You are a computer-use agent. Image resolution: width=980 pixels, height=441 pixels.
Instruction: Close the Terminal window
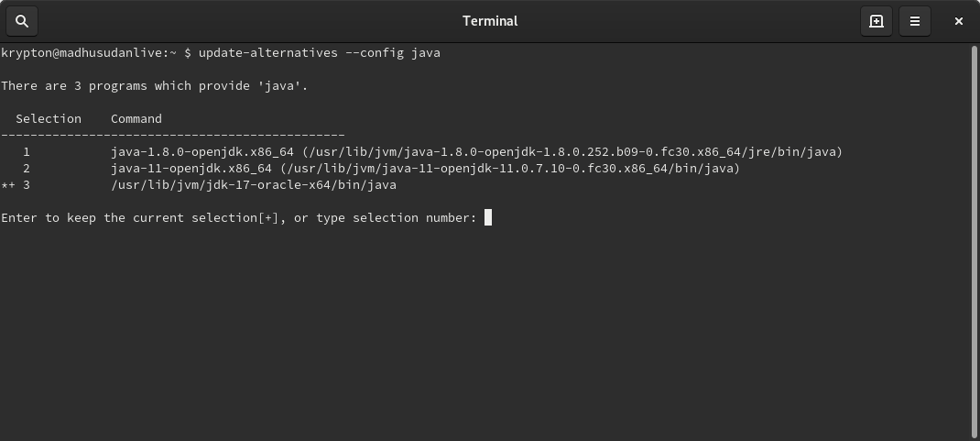(959, 21)
